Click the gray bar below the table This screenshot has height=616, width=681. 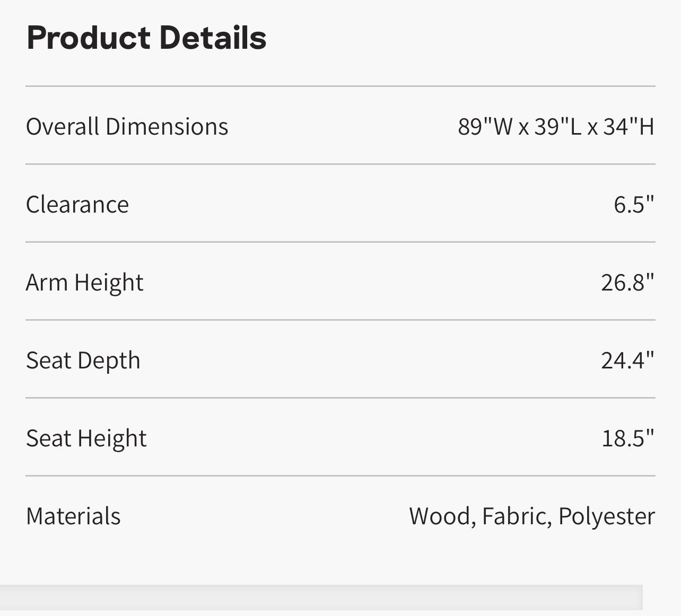[321, 597]
